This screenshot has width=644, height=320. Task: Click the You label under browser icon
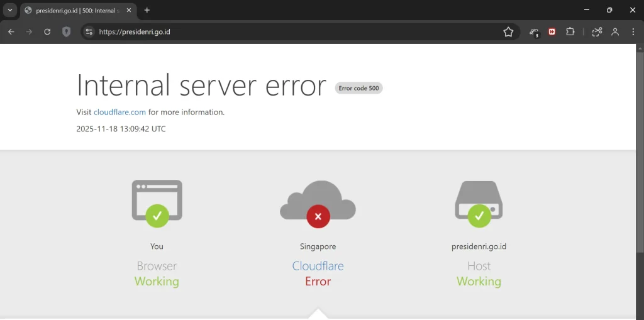(x=157, y=246)
